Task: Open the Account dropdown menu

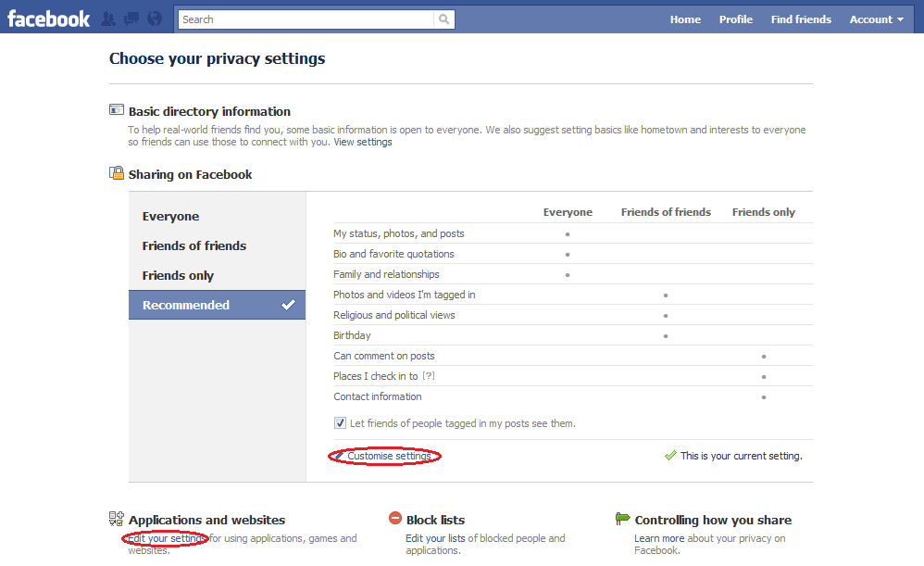Action: (876, 19)
